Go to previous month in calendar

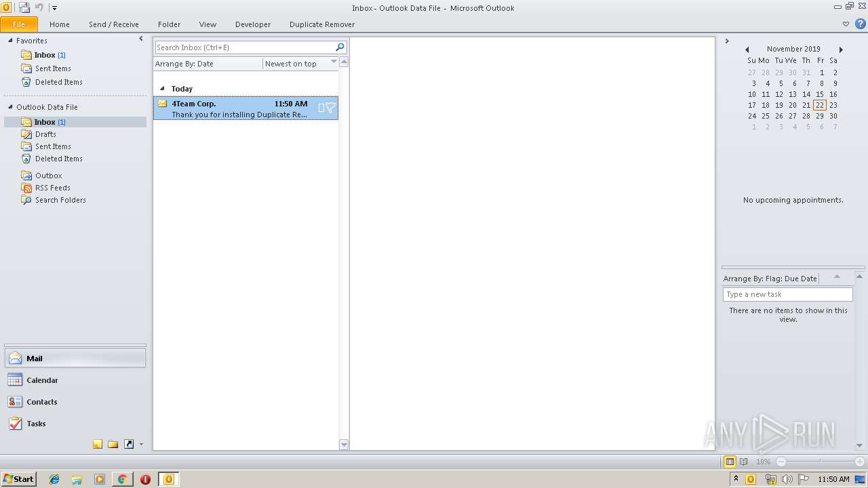click(747, 49)
